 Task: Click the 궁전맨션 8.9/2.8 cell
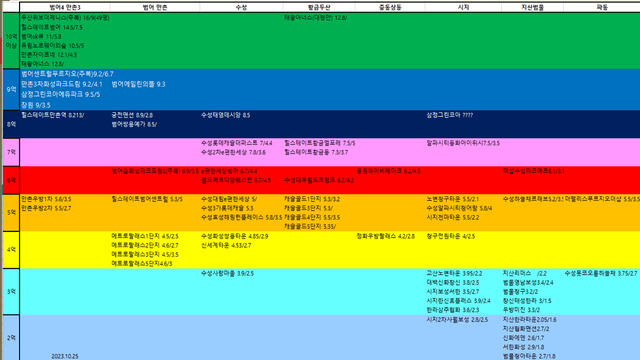click(x=132, y=115)
